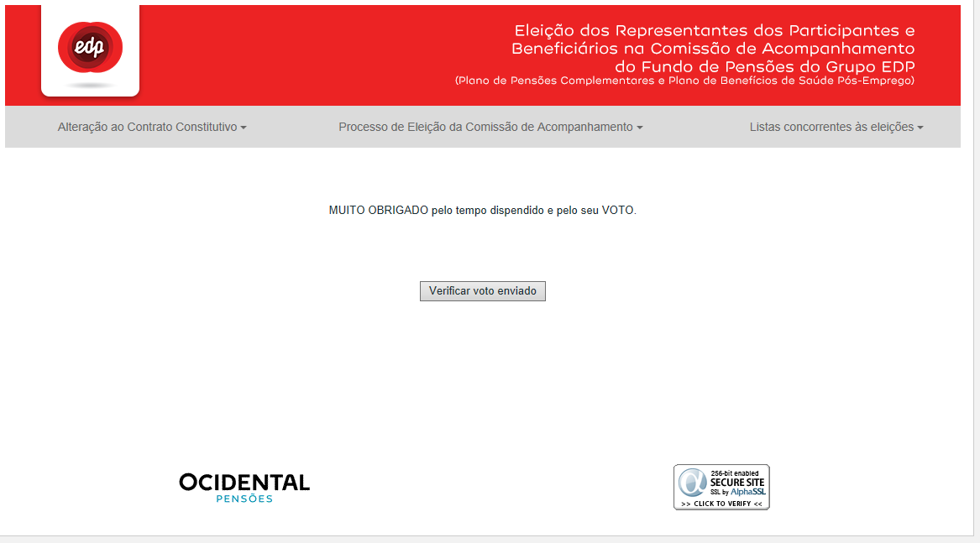Click the EDP logo in header

coord(90,48)
